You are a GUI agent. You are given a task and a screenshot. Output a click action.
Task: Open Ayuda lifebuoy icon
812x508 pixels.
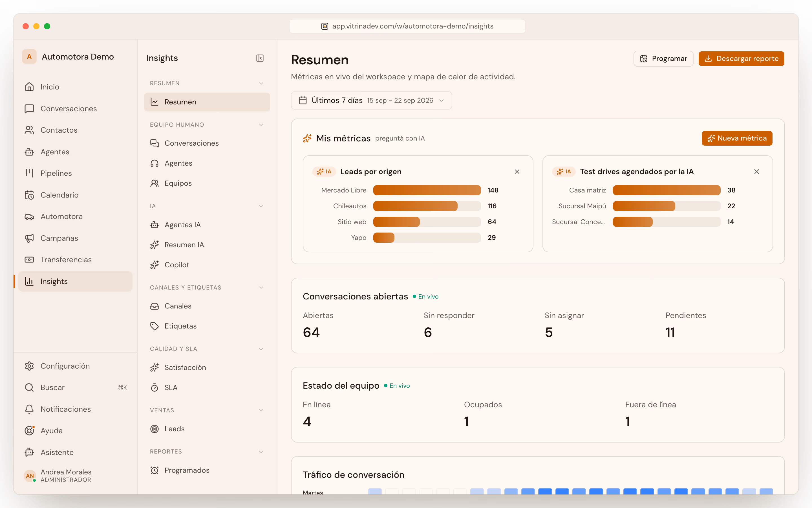29,430
